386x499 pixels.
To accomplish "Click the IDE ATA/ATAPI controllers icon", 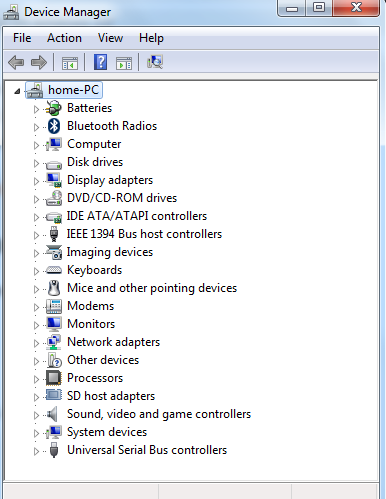I will click(54, 217).
